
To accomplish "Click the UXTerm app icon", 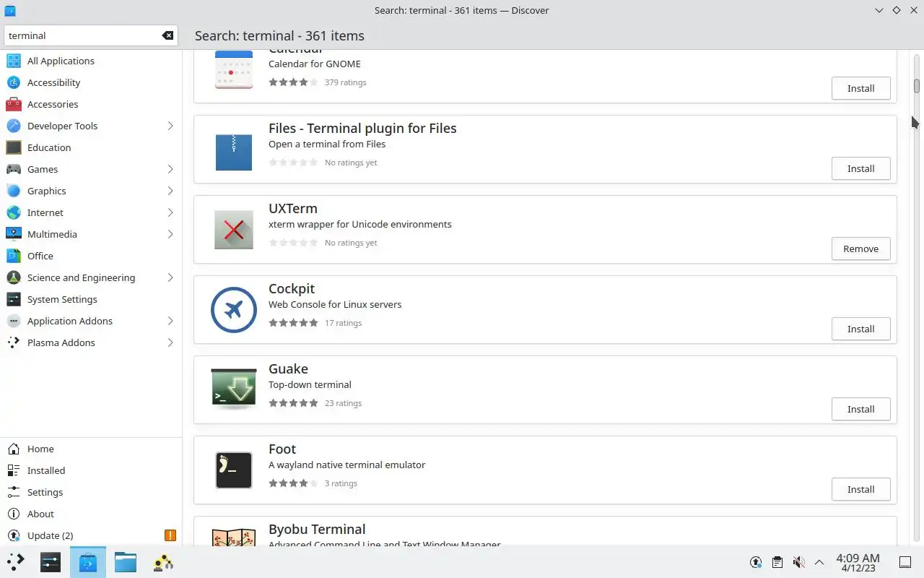I will coord(234,229).
